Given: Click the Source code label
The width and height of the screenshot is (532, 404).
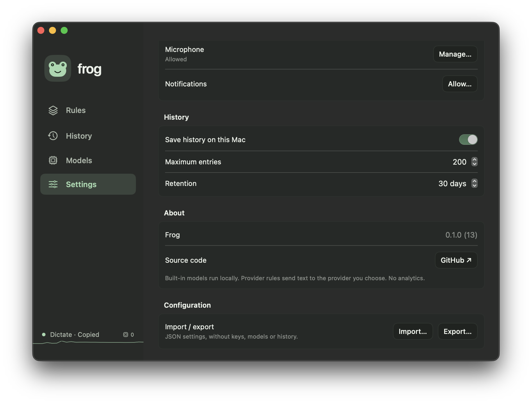Looking at the screenshot, I should [x=186, y=260].
